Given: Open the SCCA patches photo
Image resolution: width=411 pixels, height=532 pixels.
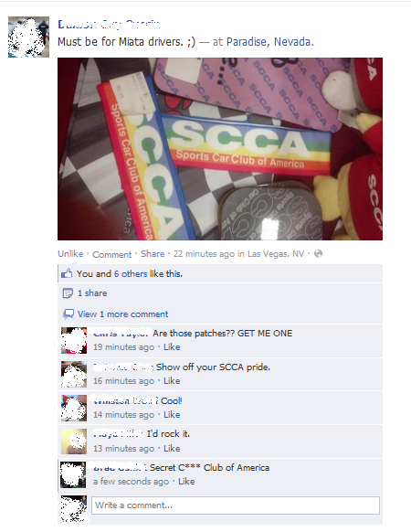Looking at the screenshot, I should 220,149.
